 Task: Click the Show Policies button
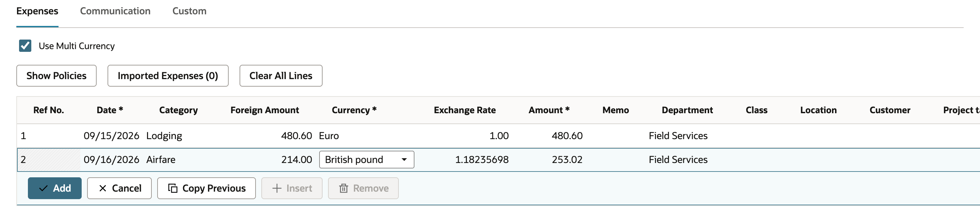pyautogui.click(x=56, y=76)
